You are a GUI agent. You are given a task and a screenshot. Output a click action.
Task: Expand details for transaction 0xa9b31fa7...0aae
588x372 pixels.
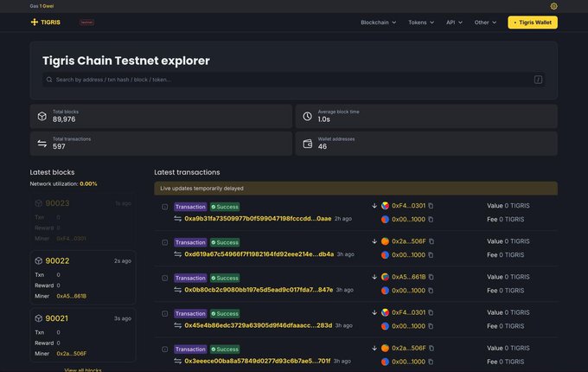pyautogui.click(x=164, y=207)
